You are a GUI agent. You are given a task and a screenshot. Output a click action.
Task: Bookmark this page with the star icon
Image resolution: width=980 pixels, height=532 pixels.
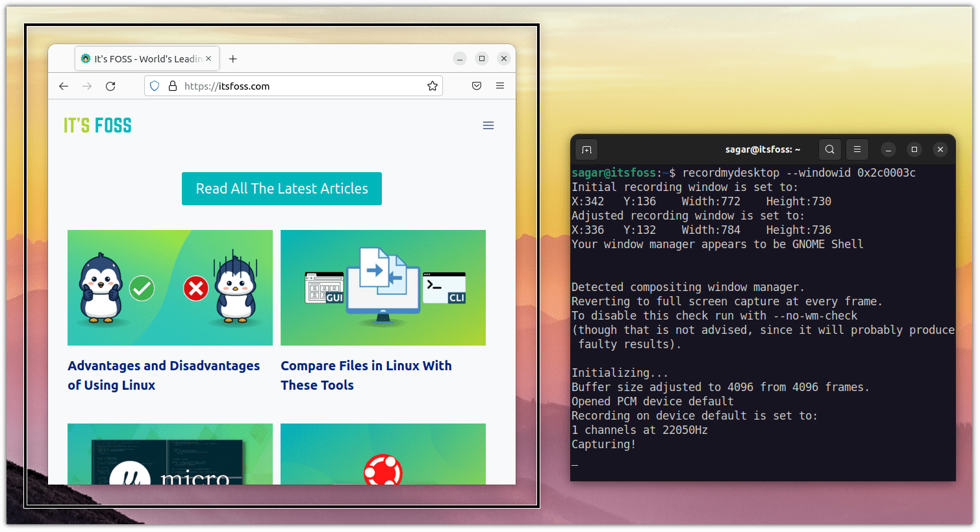[x=432, y=85]
